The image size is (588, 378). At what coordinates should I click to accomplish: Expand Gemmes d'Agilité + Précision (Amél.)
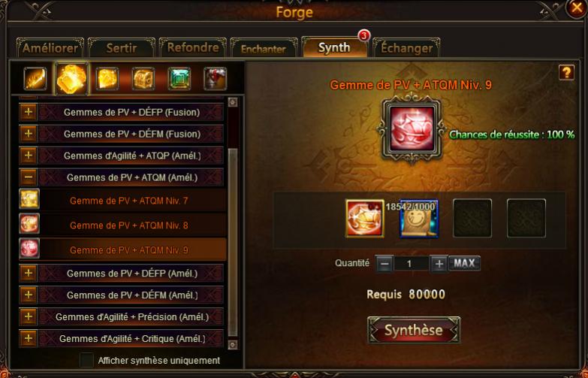coord(28,316)
